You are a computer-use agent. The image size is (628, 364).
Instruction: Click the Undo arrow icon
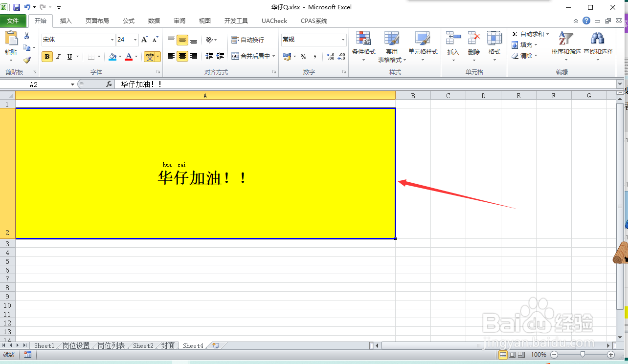click(x=27, y=7)
